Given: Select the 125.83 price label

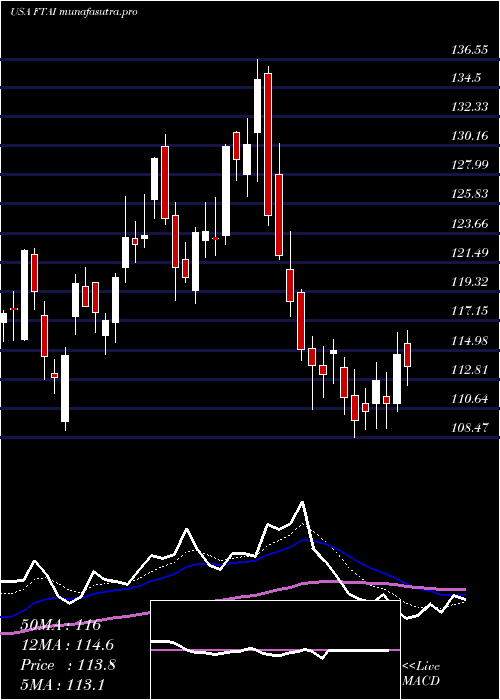Looking at the screenshot, I should click(470, 194).
